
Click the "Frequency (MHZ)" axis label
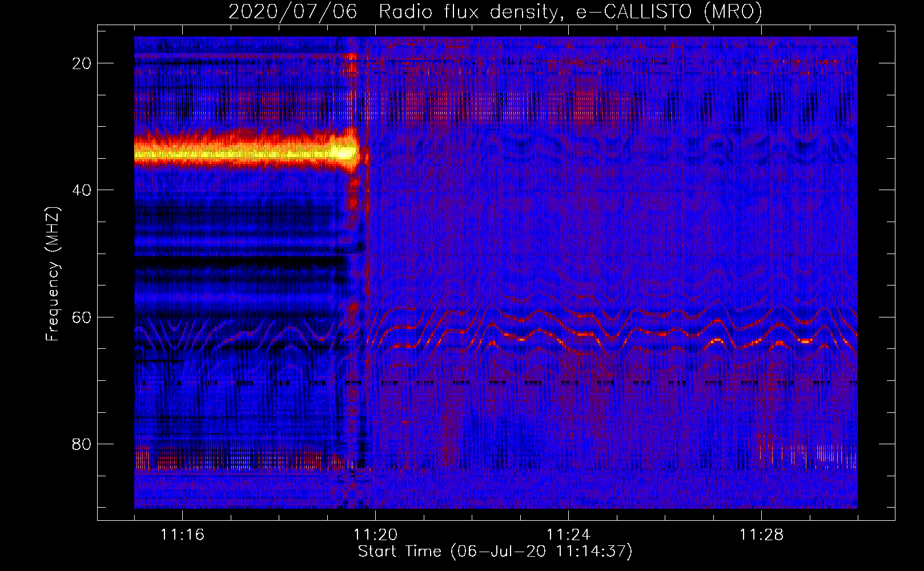pyautogui.click(x=53, y=274)
